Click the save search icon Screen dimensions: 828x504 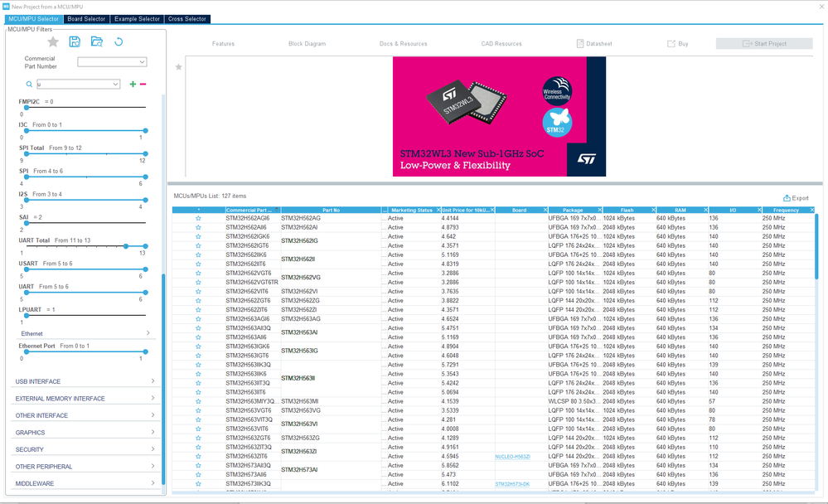pos(75,41)
